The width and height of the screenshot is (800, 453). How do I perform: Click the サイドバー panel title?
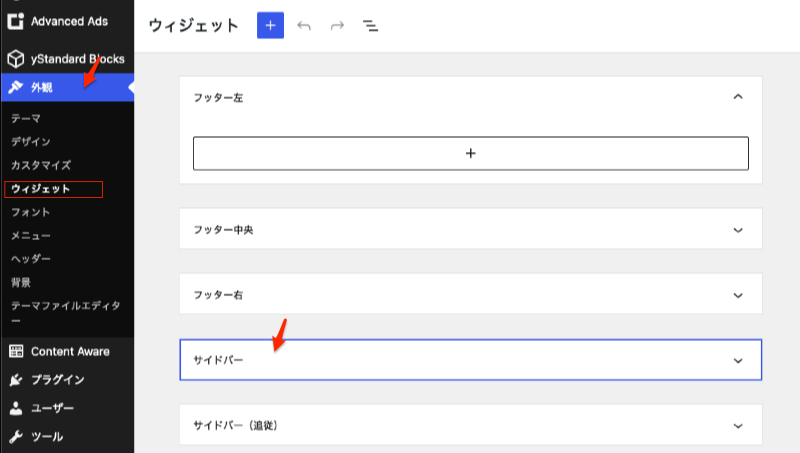[x=218, y=360]
